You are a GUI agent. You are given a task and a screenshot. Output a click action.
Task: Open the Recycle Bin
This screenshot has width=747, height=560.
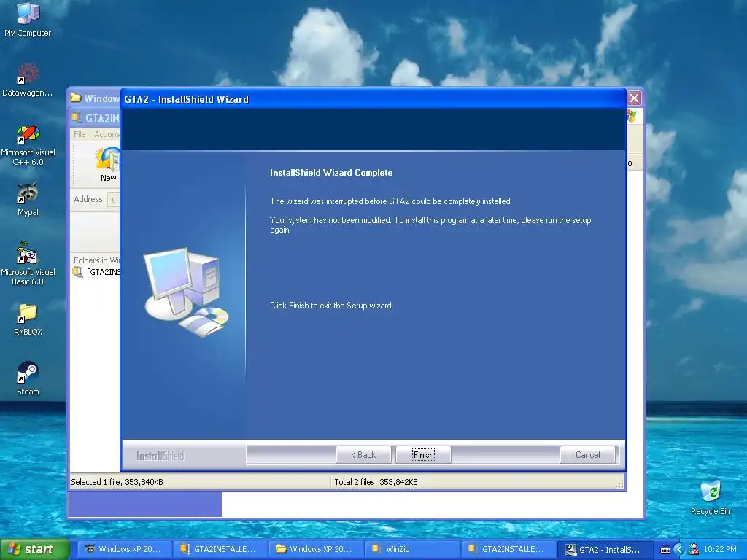point(711,498)
